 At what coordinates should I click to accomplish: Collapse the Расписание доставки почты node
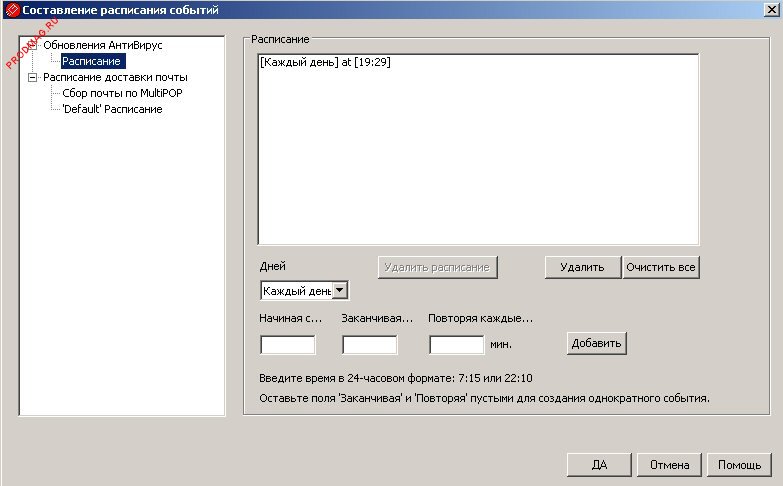(x=33, y=77)
